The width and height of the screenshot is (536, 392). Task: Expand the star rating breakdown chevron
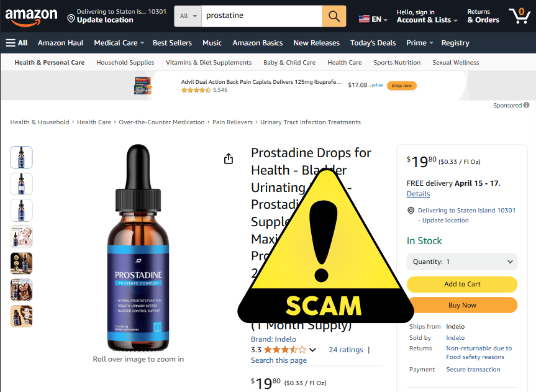pos(312,350)
